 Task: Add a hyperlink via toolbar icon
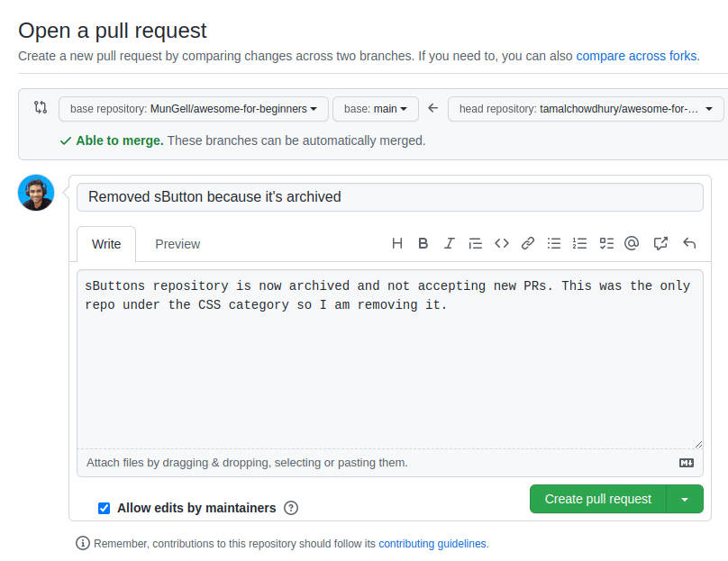(528, 243)
